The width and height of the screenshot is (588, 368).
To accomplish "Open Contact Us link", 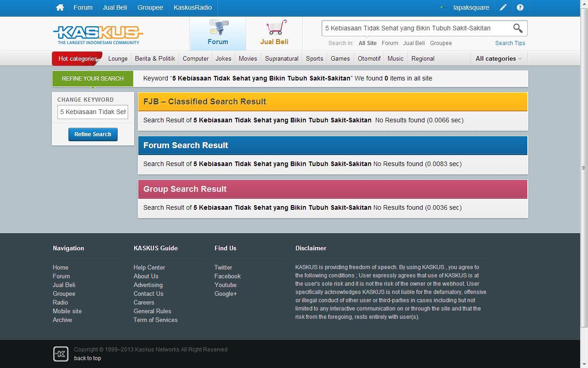I will [148, 293].
